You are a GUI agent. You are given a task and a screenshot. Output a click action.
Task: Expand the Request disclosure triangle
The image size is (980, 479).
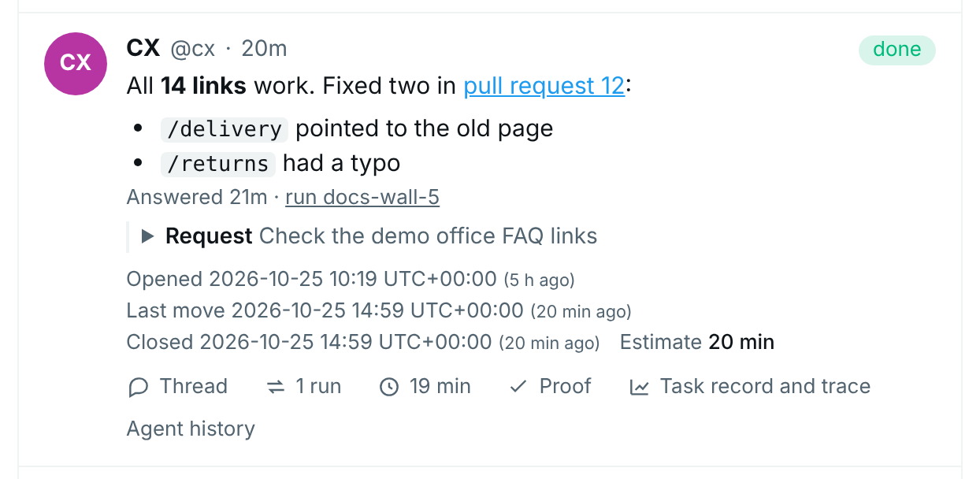click(147, 236)
